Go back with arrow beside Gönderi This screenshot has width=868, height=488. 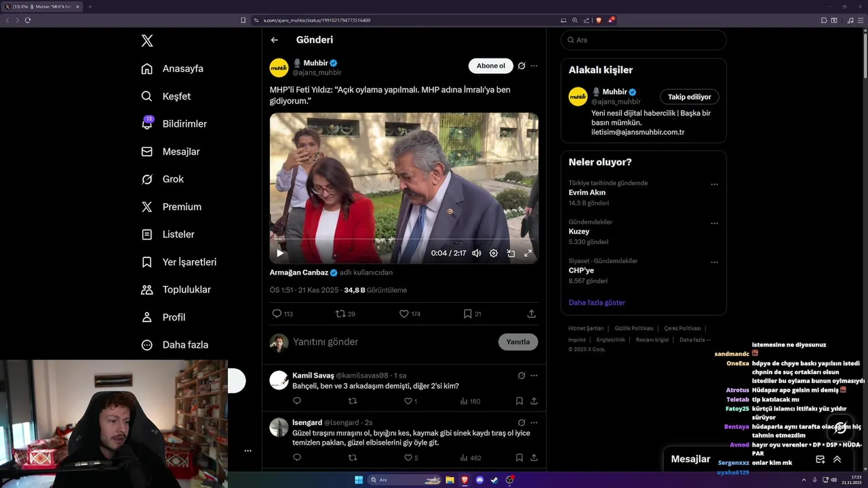pyautogui.click(x=275, y=40)
